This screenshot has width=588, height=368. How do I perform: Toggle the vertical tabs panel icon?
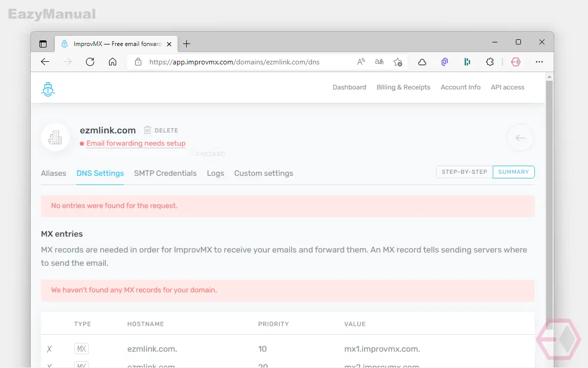click(43, 44)
